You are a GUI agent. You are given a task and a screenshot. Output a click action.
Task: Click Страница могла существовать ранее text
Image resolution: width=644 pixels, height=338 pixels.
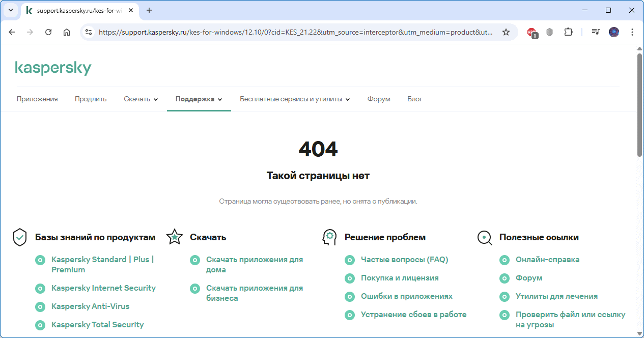[x=318, y=202]
